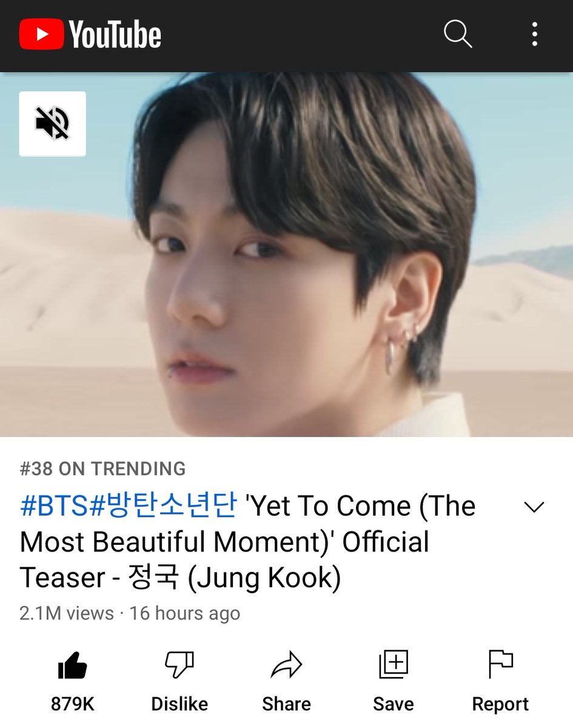
Task: Tap the Save text label
Action: pyautogui.click(x=394, y=704)
